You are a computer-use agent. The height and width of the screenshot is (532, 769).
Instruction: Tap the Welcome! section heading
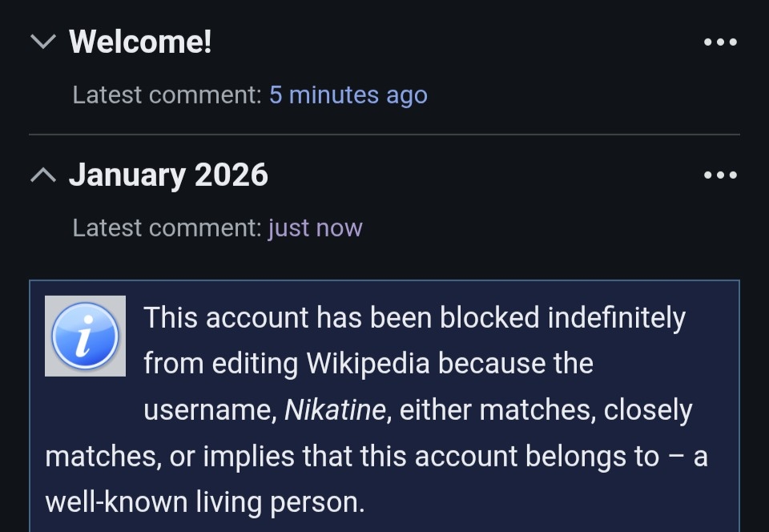[x=140, y=42]
